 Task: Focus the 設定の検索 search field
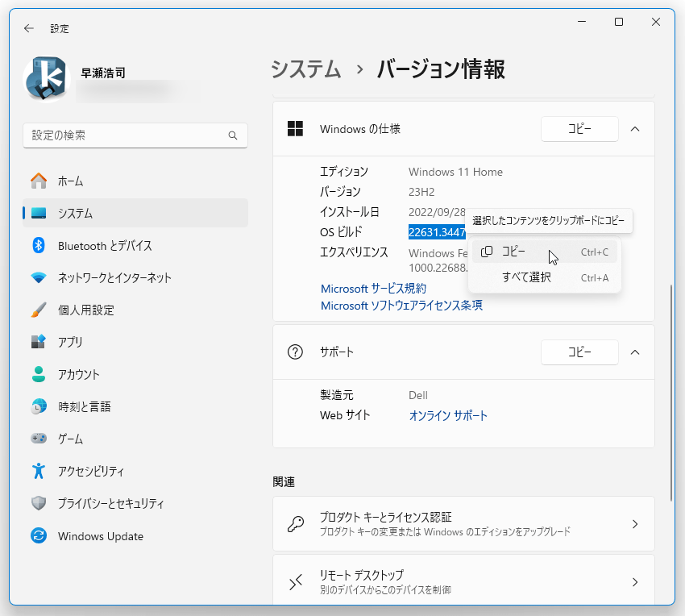coord(135,135)
